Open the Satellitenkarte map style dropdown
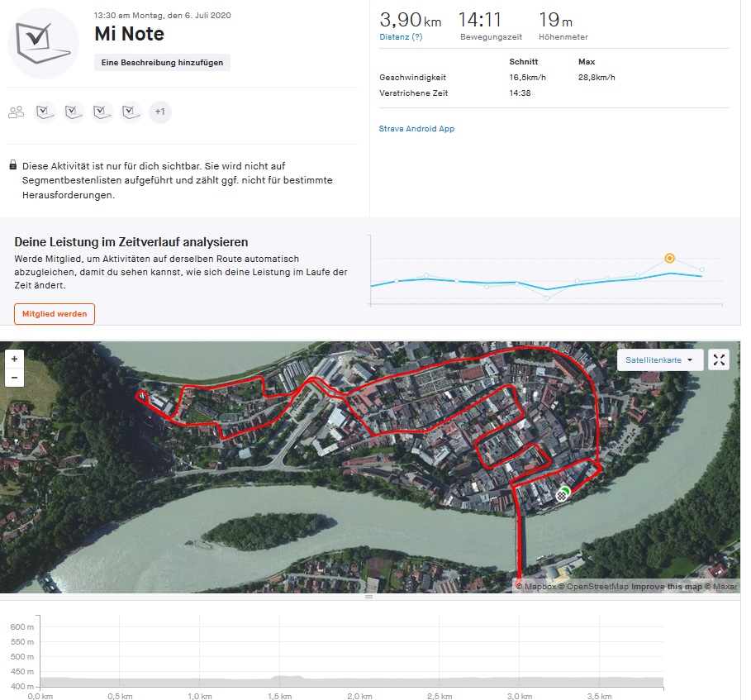This screenshot has width=751, height=700. [x=659, y=360]
